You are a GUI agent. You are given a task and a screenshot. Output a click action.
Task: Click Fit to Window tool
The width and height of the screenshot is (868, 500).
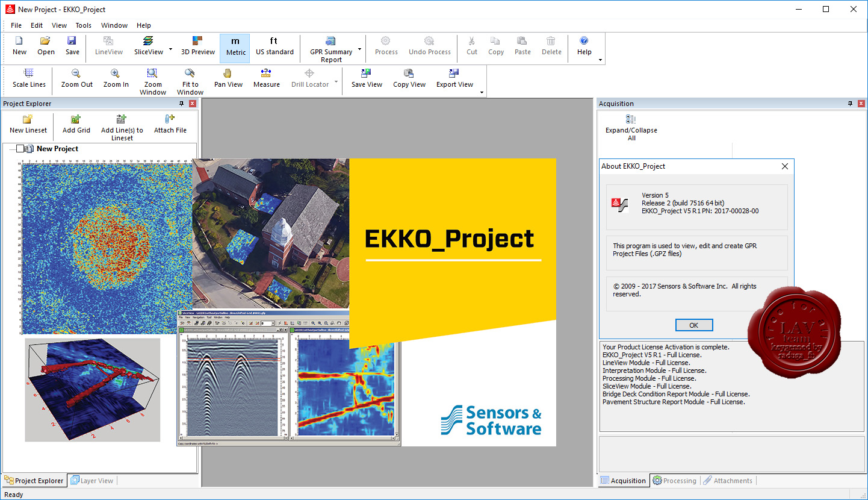pos(190,81)
